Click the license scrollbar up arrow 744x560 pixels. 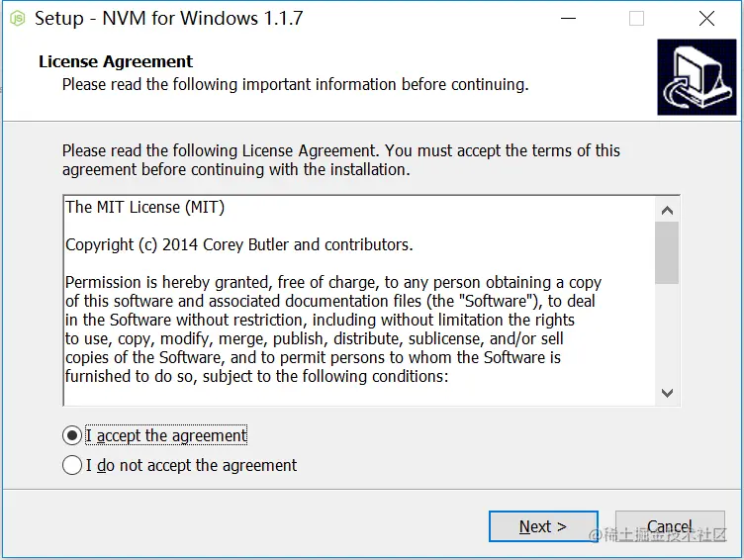[667, 210]
